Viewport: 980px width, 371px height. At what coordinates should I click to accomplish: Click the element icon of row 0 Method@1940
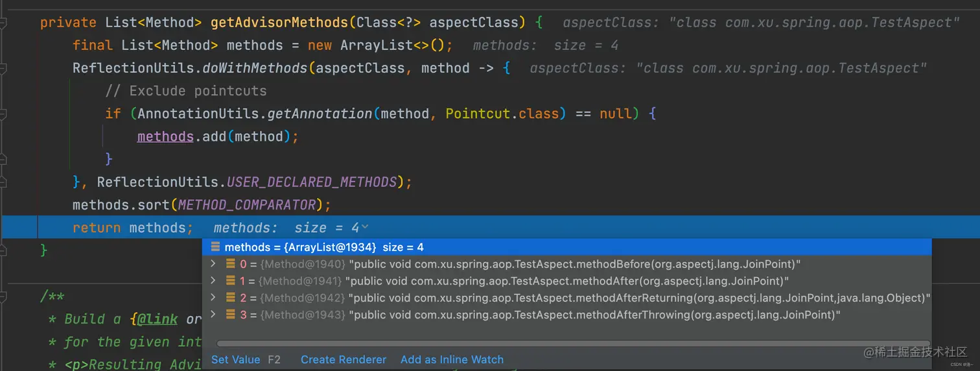click(231, 264)
